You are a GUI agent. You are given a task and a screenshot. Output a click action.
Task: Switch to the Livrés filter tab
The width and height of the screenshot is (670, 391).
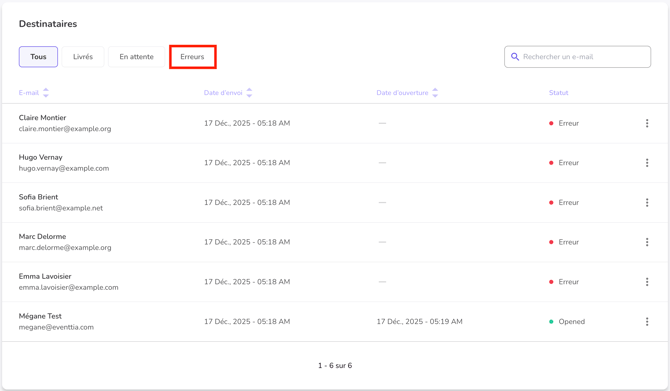(x=83, y=57)
